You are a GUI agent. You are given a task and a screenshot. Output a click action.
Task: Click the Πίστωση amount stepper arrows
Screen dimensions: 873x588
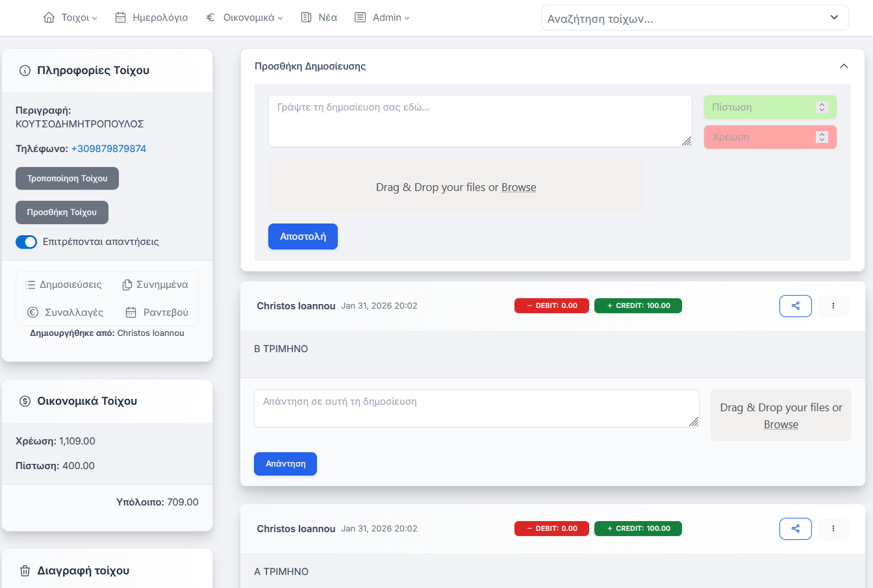822,107
